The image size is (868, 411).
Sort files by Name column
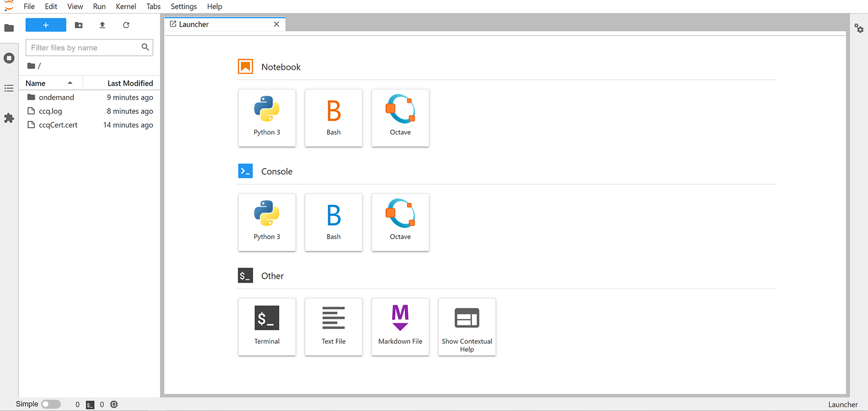[50, 83]
